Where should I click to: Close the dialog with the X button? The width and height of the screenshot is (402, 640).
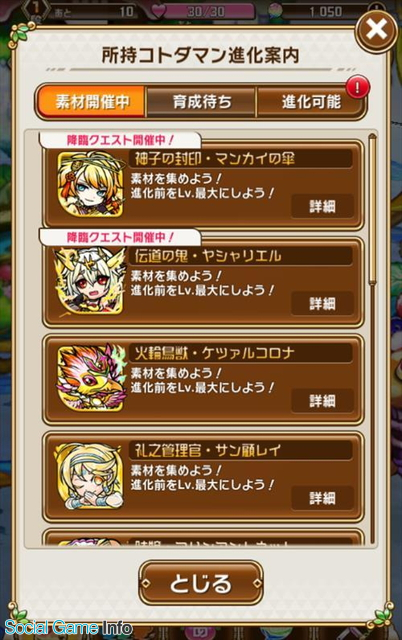click(x=376, y=30)
